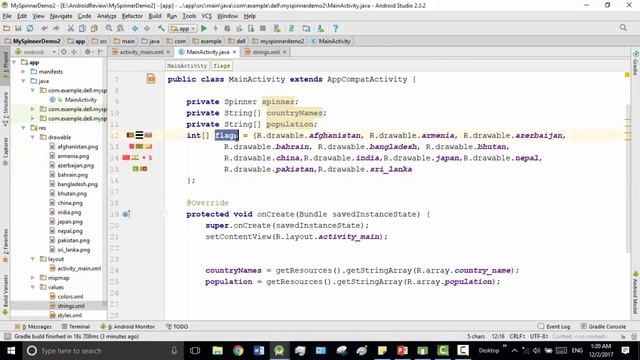Click the override marker icon on line 19
The width and height of the screenshot is (640, 360).
(x=127, y=214)
